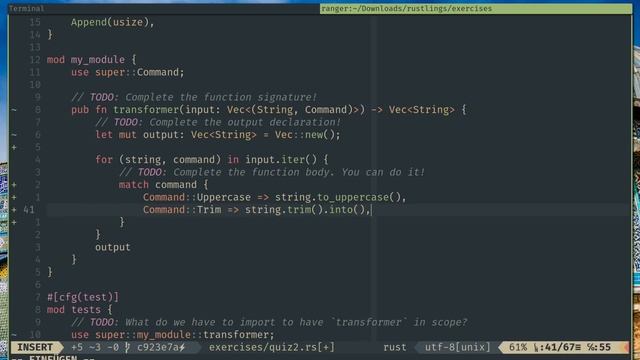This screenshot has width=640, height=360.
Task: Select the ranger exercises terminal tab
Action: point(476,9)
